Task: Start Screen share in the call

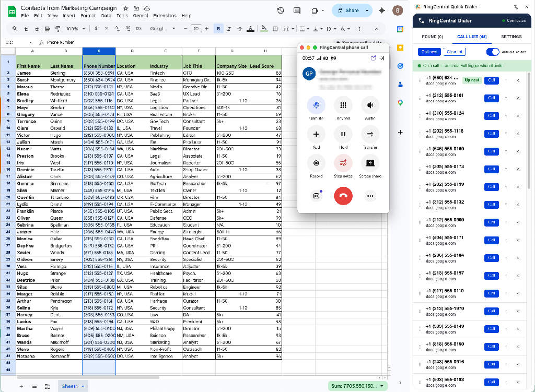Action: pyautogui.click(x=370, y=163)
